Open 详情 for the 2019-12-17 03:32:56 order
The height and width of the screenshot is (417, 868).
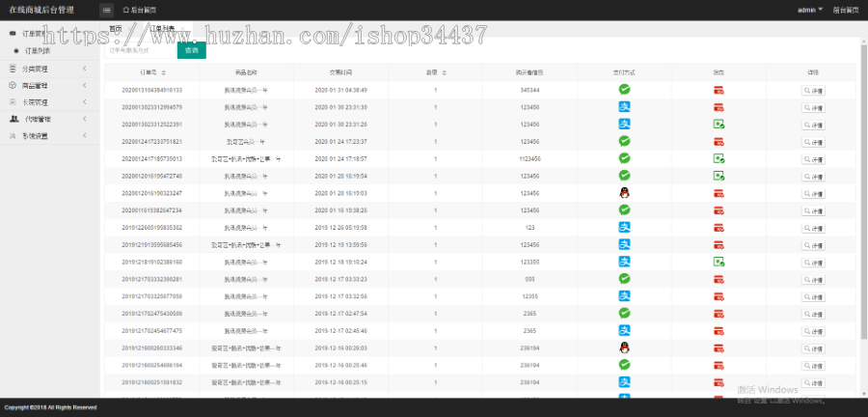pos(813,297)
